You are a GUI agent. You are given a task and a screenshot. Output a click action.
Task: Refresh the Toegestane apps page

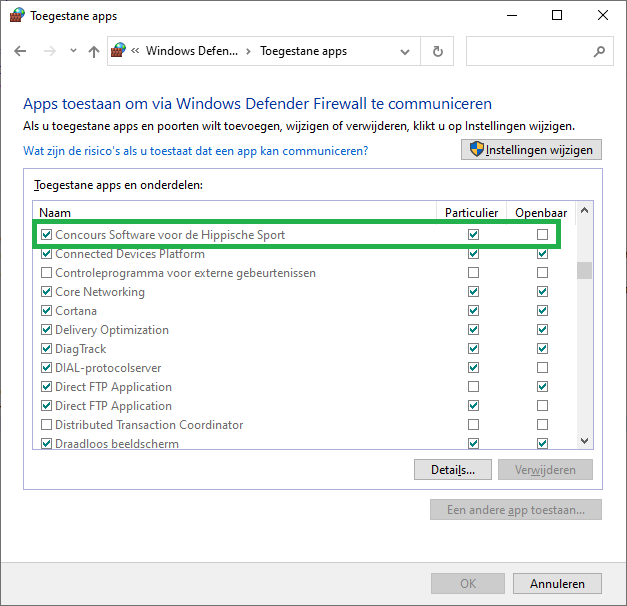[x=437, y=51]
